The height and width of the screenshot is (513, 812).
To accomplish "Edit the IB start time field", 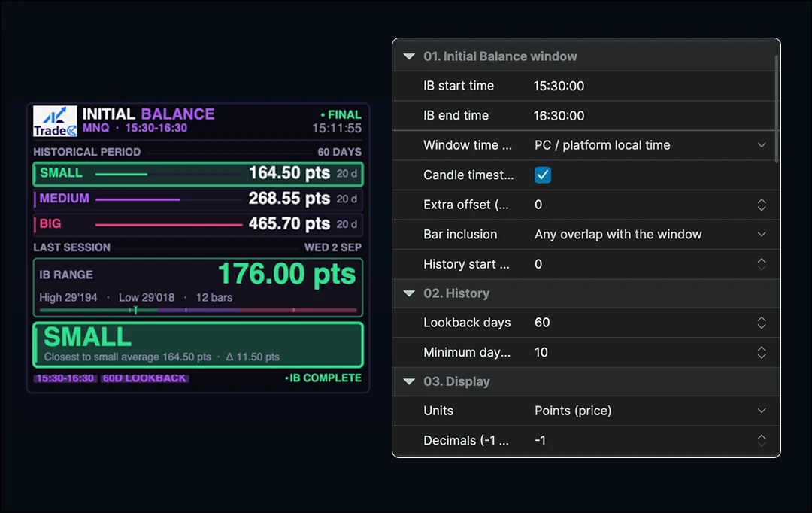I will pos(559,86).
